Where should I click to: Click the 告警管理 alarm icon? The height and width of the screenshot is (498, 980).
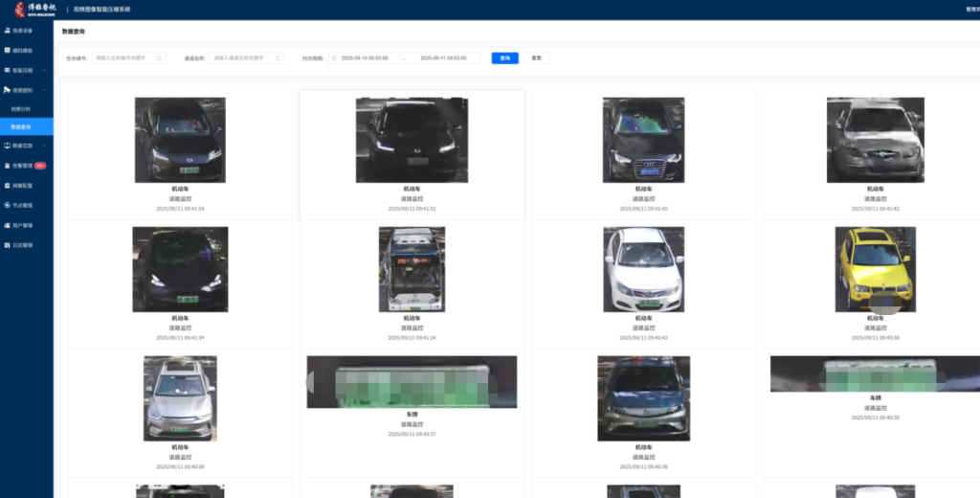(8, 166)
